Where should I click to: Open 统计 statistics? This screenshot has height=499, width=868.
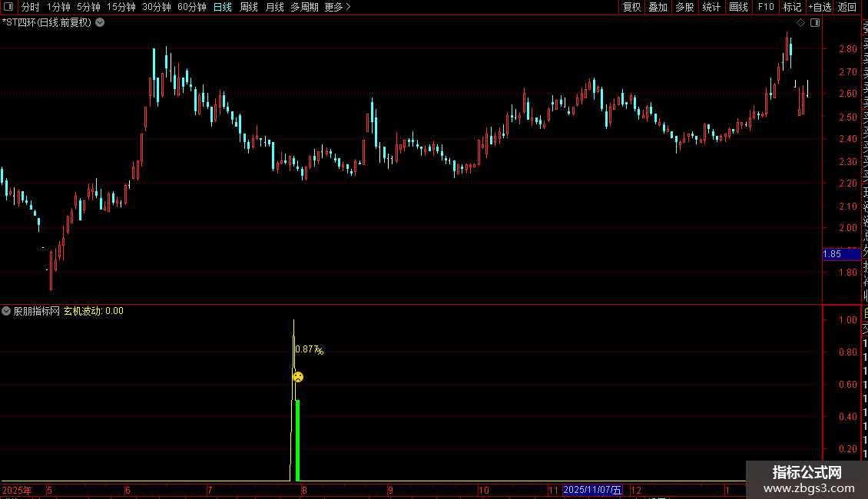711,7
